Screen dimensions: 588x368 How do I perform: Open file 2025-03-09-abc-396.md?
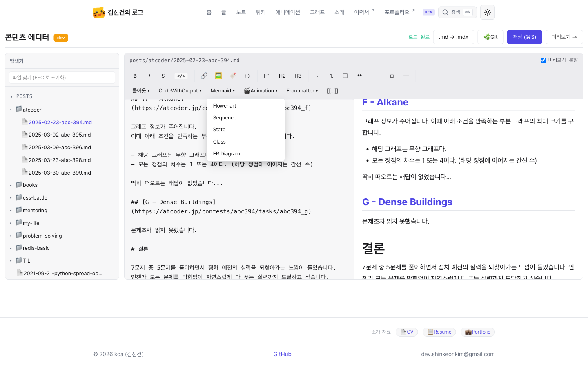coord(60,147)
